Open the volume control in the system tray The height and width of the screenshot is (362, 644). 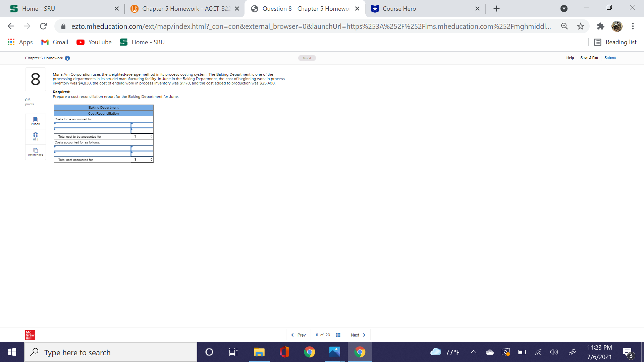coord(554,352)
